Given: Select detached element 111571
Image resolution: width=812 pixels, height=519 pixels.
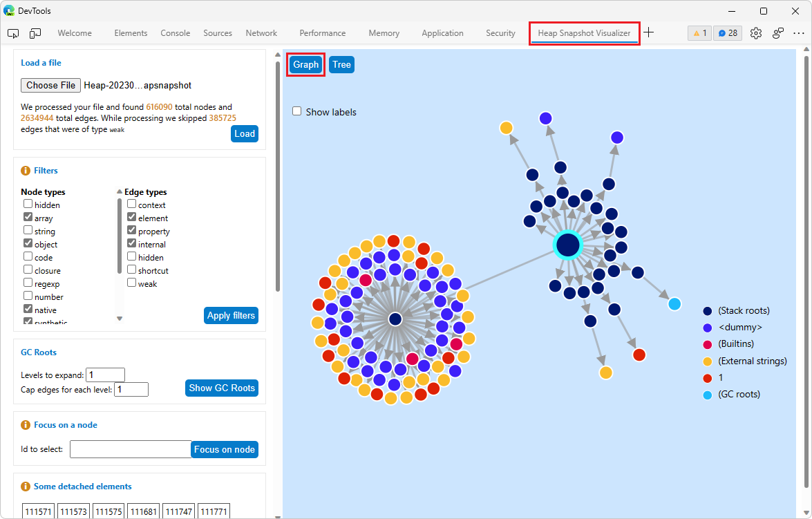Looking at the screenshot, I should (38, 511).
